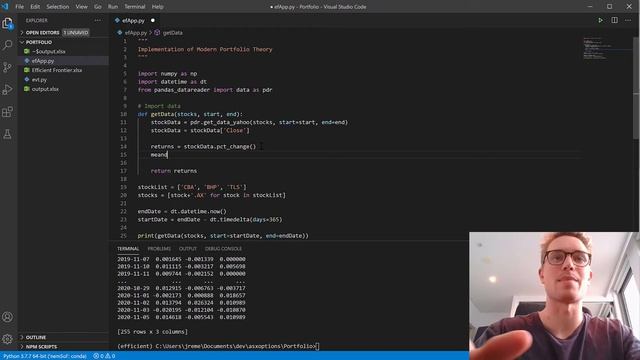640x360 pixels.
Task: Split the editor right
Action: coord(614,20)
